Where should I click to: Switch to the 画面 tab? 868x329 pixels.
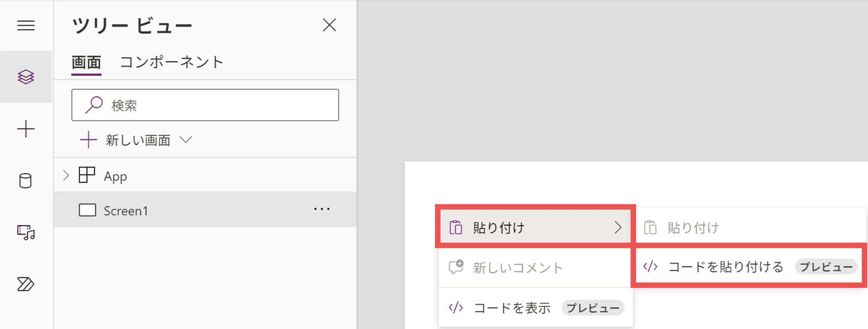86,62
